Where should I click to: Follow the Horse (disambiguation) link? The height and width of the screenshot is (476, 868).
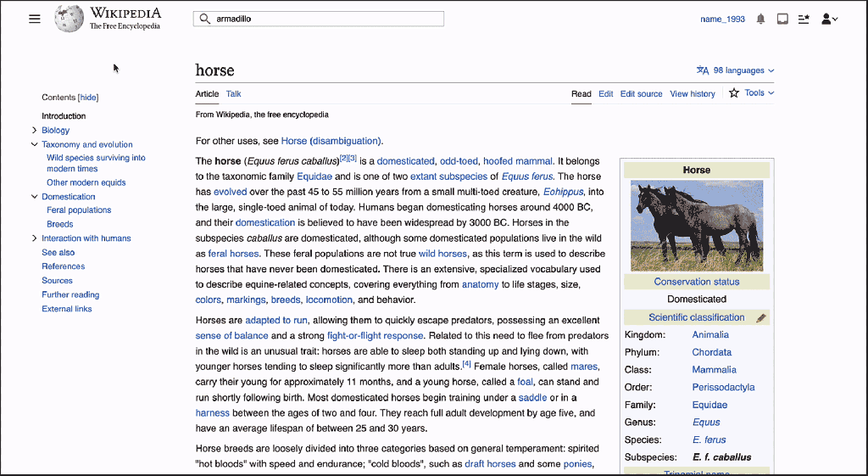click(331, 141)
